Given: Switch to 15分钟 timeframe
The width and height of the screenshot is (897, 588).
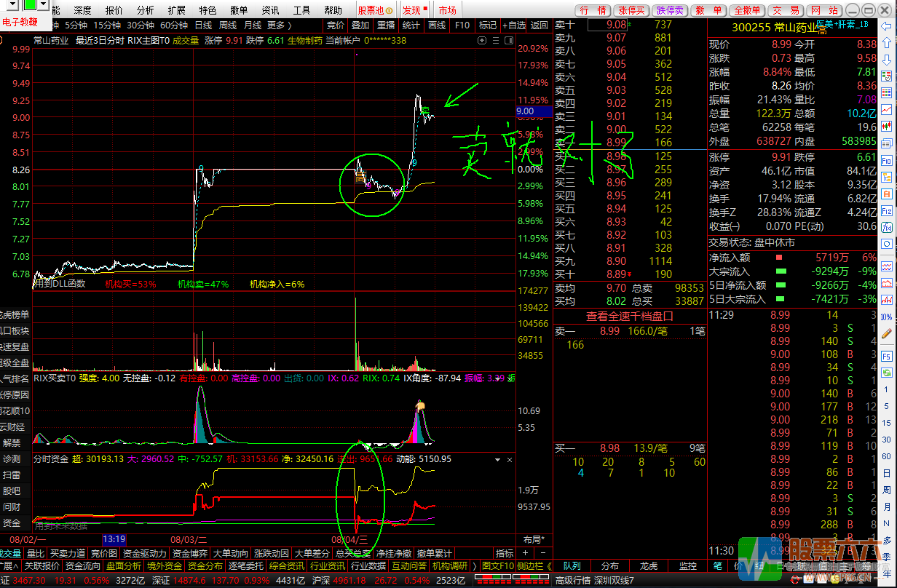Looking at the screenshot, I should [x=107, y=25].
